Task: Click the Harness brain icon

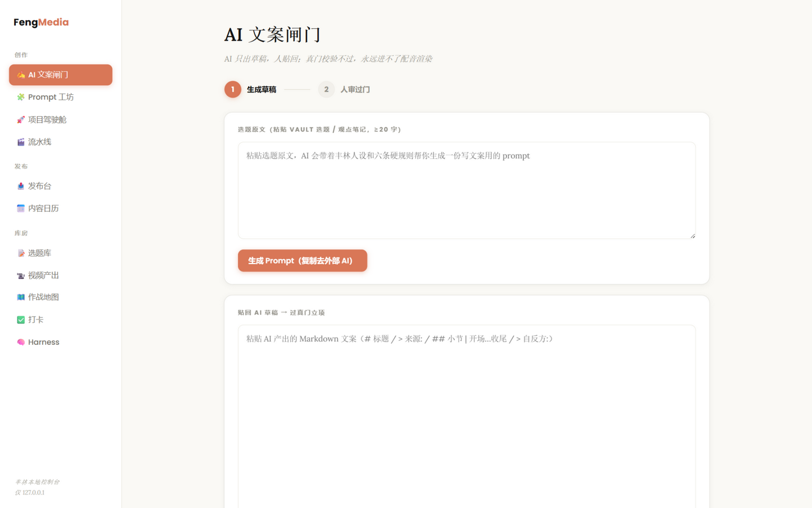Action: [21, 342]
